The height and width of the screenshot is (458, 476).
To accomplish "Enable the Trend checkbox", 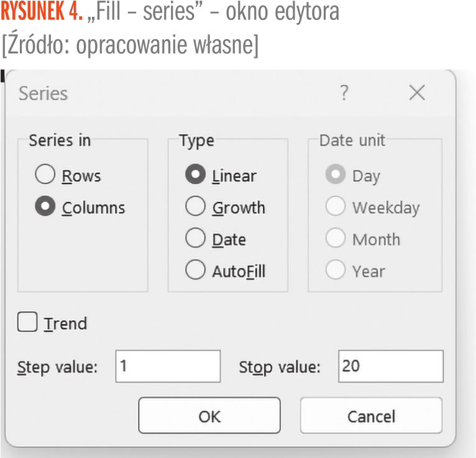I will click(x=28, y=323).
